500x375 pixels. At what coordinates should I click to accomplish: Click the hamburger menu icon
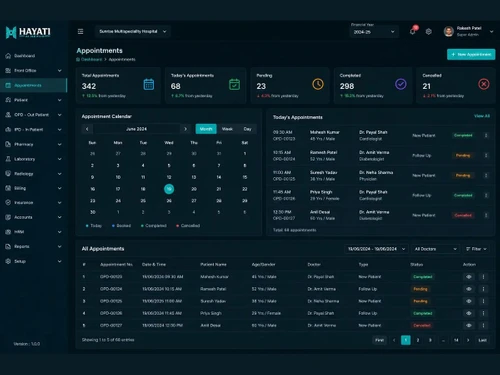point(80,31)
